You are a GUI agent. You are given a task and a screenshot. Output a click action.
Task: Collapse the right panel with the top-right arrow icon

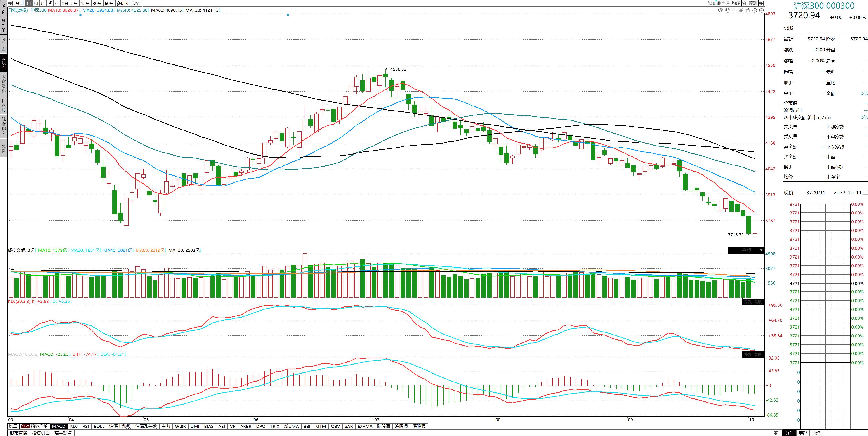[761, 3]
